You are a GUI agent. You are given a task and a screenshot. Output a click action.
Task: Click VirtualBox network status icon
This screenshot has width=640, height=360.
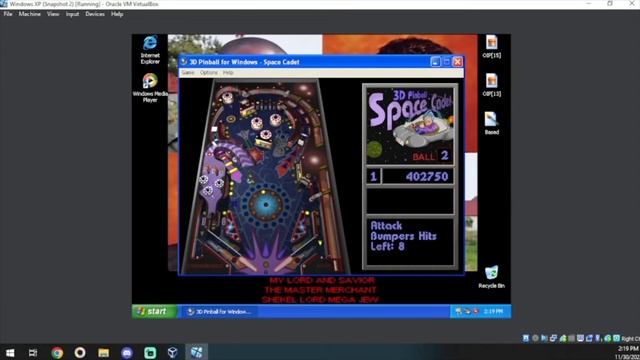point(553,338)
